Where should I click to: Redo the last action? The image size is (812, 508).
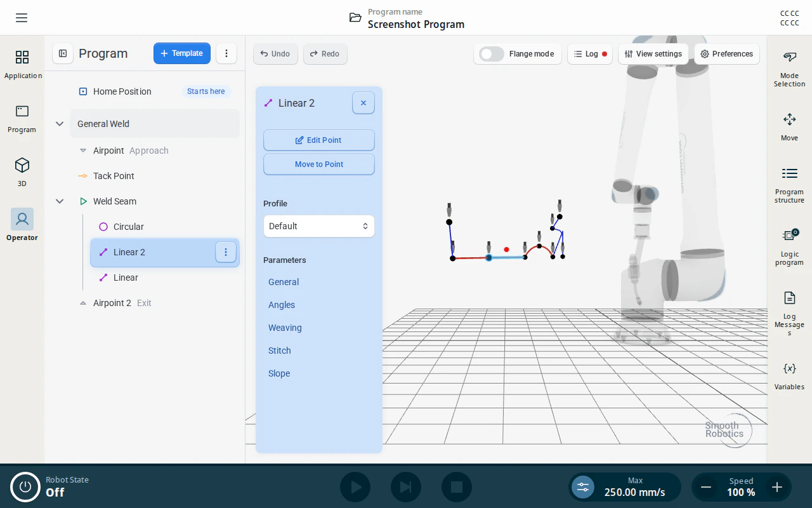click(x=325, y=54)
